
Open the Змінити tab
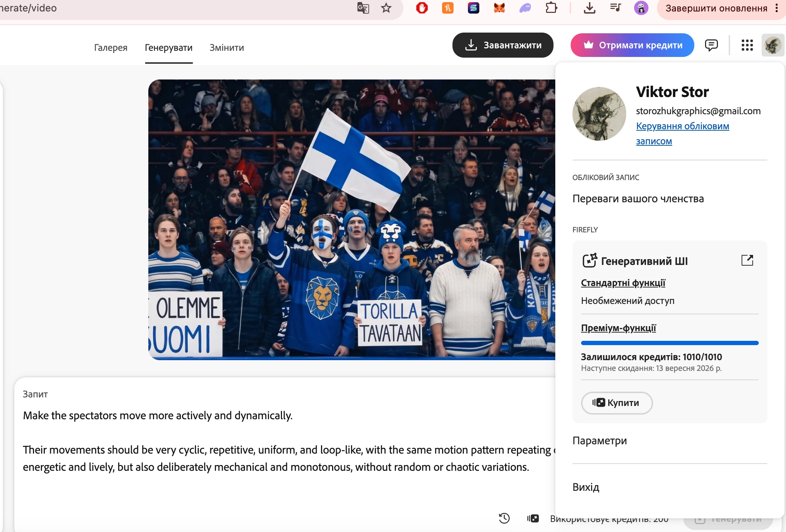(227, 48)
